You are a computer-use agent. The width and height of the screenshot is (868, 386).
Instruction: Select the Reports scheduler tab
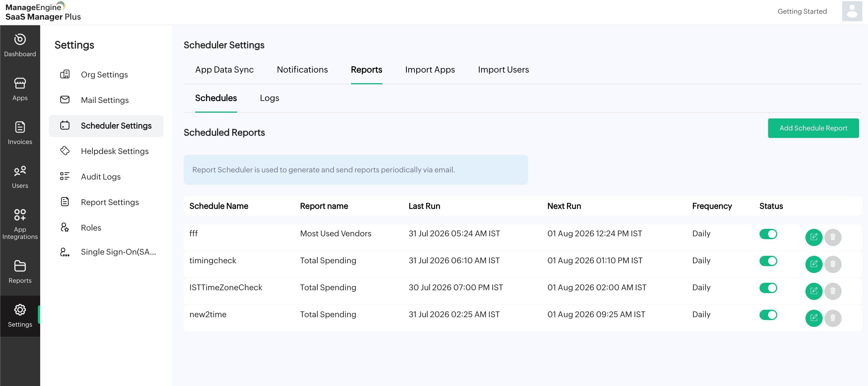[366, 70]
